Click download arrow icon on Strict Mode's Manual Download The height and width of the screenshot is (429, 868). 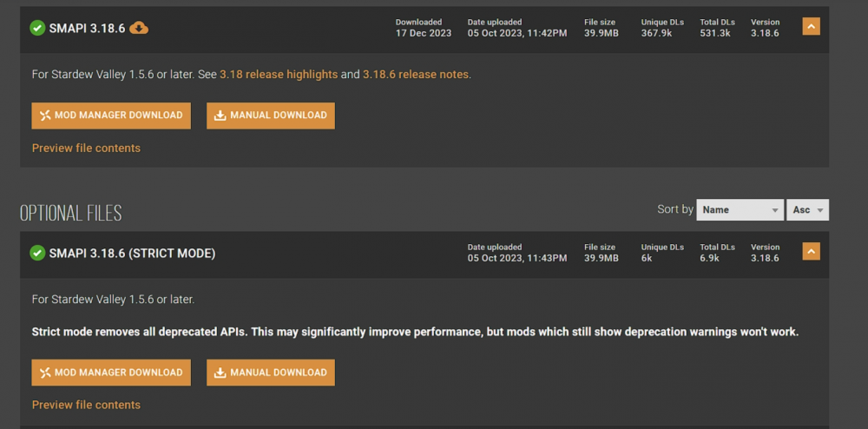point(220,373)
